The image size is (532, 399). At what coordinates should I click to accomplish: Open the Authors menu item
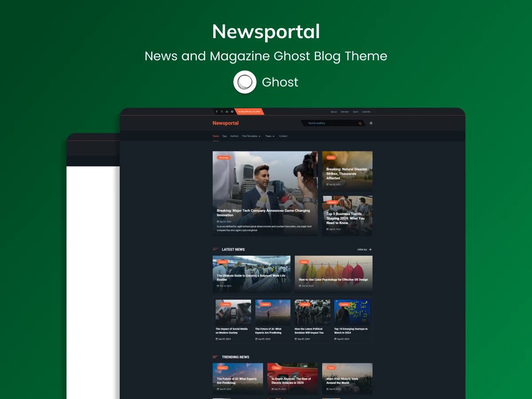click(234, 136)
